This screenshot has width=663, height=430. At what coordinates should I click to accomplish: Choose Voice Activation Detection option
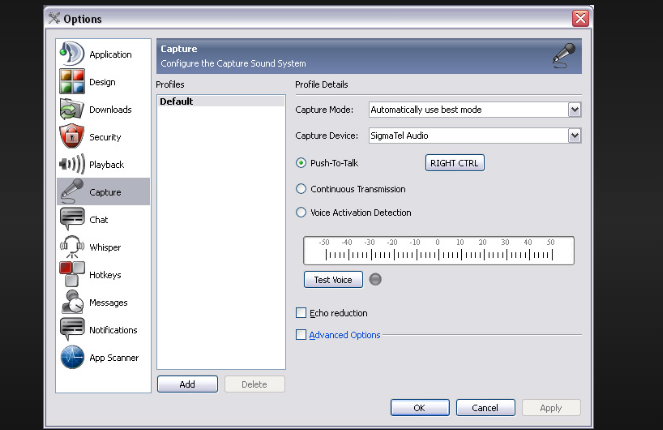coord(301,212)
